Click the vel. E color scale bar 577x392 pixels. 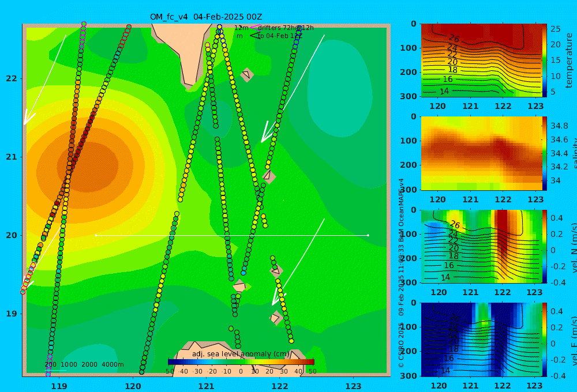tap(545, 340)
